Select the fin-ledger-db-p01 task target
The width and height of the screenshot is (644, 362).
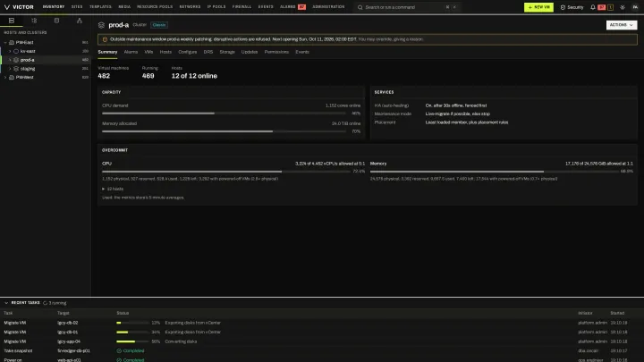[73, 351]
